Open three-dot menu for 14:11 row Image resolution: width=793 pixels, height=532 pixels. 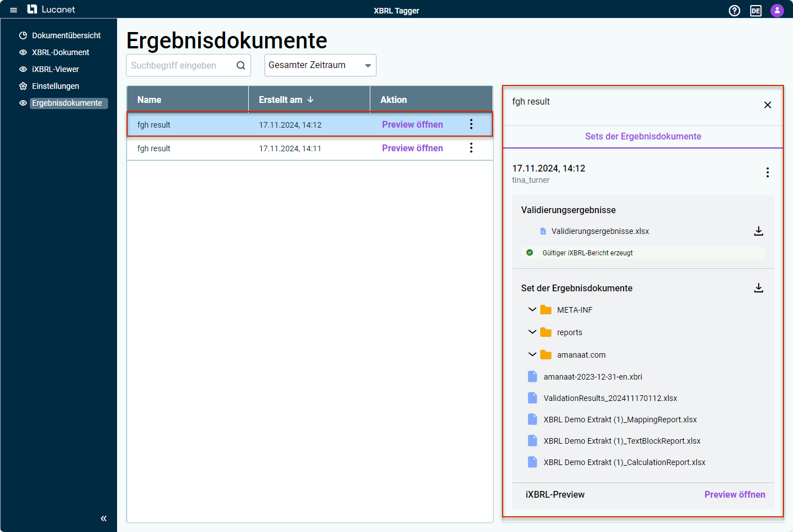[x=471, y=148]
